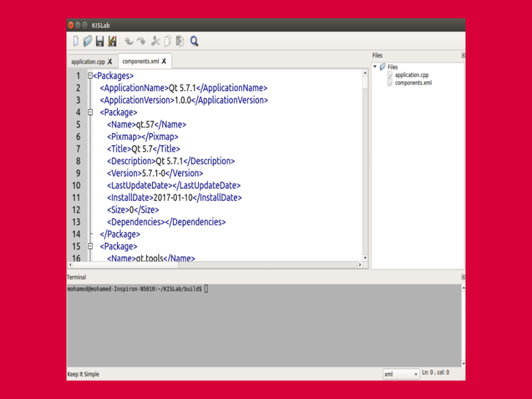
Task: Click the editor vertical scrollbar down arrow
Action: (365, 258)
